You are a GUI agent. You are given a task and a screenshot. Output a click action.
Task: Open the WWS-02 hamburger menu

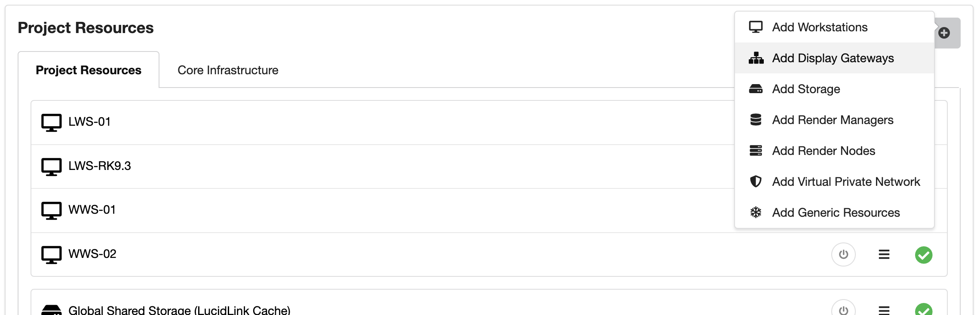click(x=884, y=254)
